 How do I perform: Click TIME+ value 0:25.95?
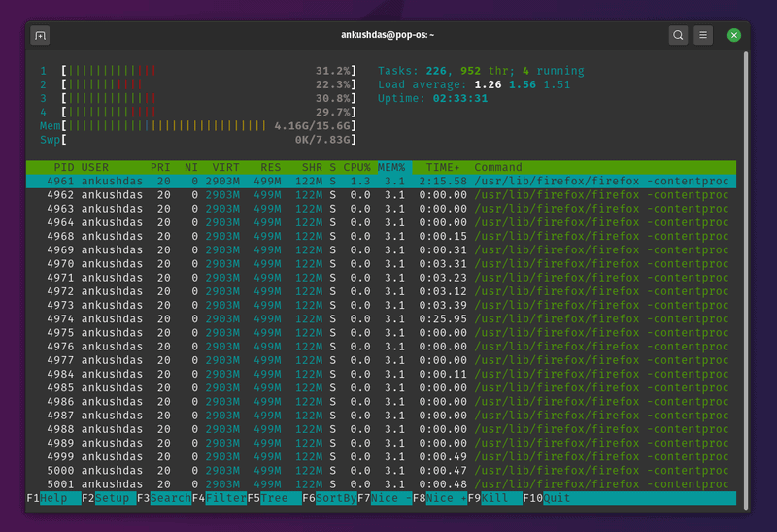click(x=443, y=319)
